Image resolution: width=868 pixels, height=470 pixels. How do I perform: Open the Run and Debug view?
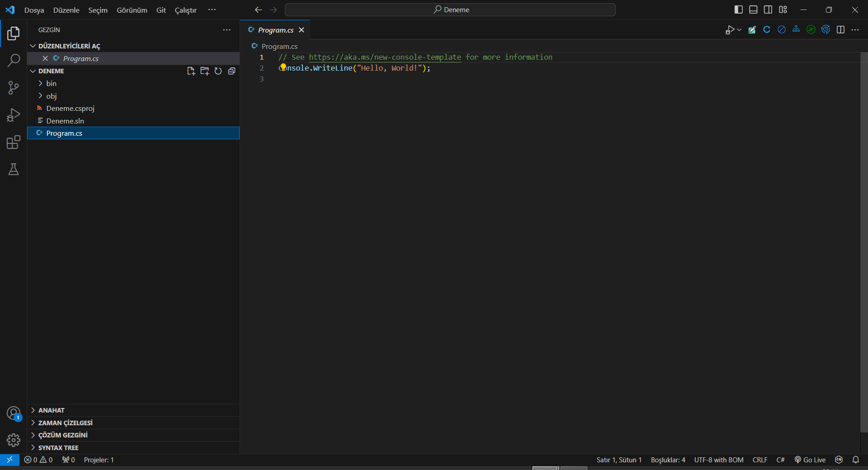(14, 115)
